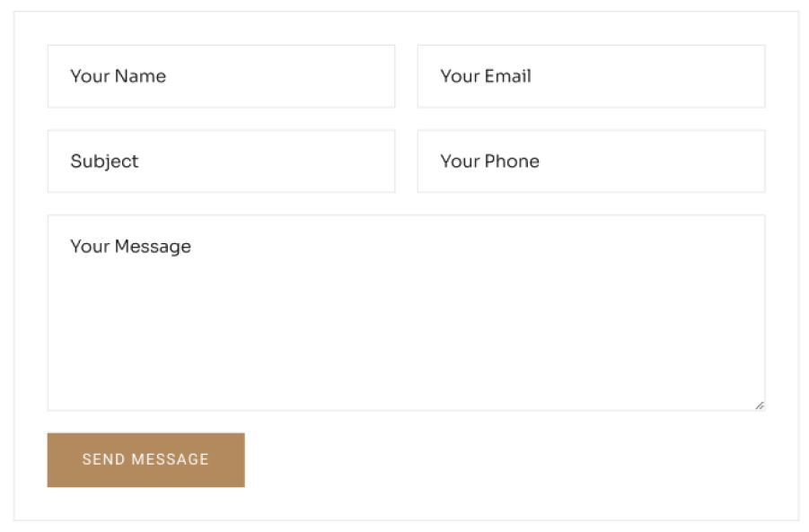Screen dimensions: 809x532
Task: Click the 'Your Email' placeholder text
Action: 485,76
